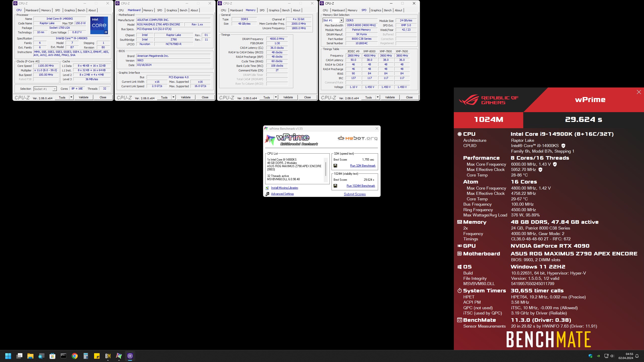This screenshot has width=644, height=362.
Task: Click Tools button in the first CPU-Z window
Action: click(x=62, y=97)
